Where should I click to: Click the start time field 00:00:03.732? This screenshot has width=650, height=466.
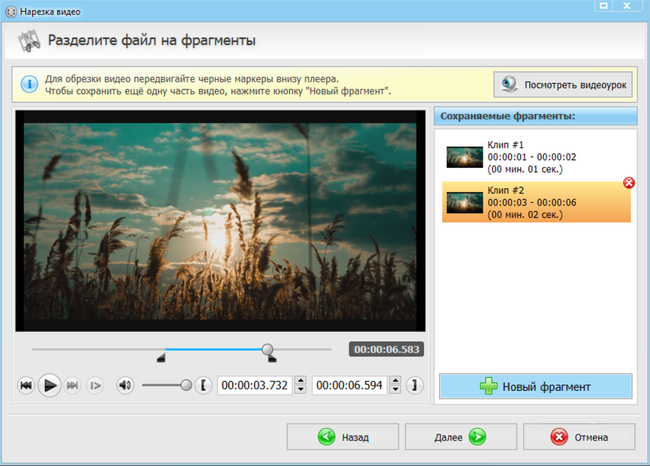(255, 386)
